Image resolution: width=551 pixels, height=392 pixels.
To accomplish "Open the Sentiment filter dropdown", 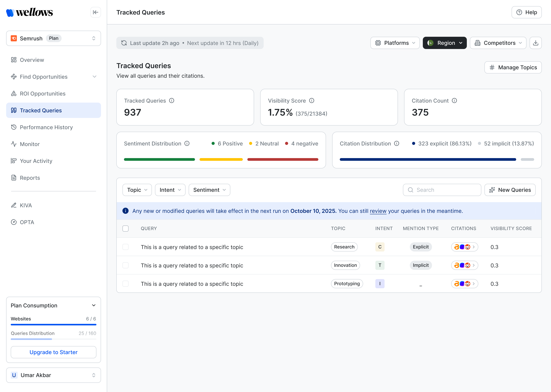I will (x=209, y=190).
